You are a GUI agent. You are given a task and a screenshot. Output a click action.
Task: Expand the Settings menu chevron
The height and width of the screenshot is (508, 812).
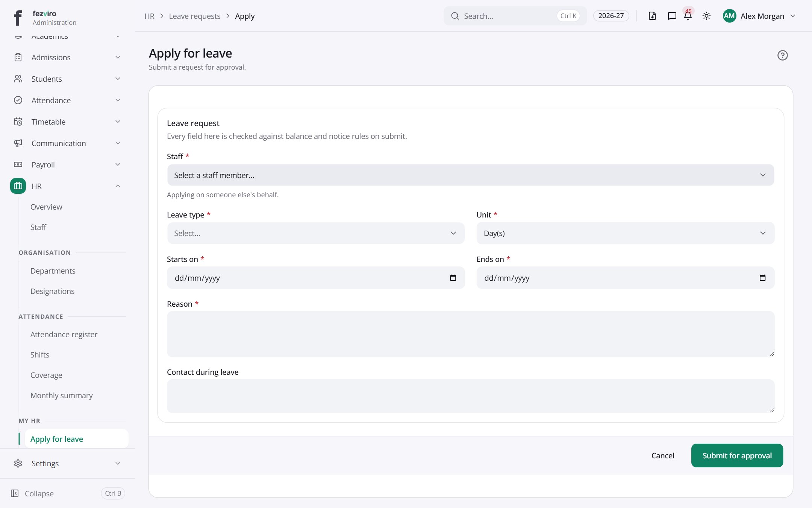118,463
